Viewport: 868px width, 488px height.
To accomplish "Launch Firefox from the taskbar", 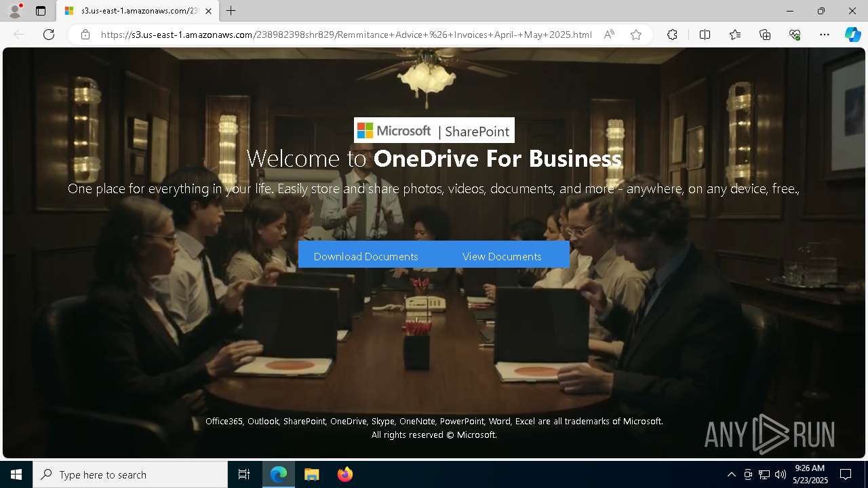I will point(344,474).
